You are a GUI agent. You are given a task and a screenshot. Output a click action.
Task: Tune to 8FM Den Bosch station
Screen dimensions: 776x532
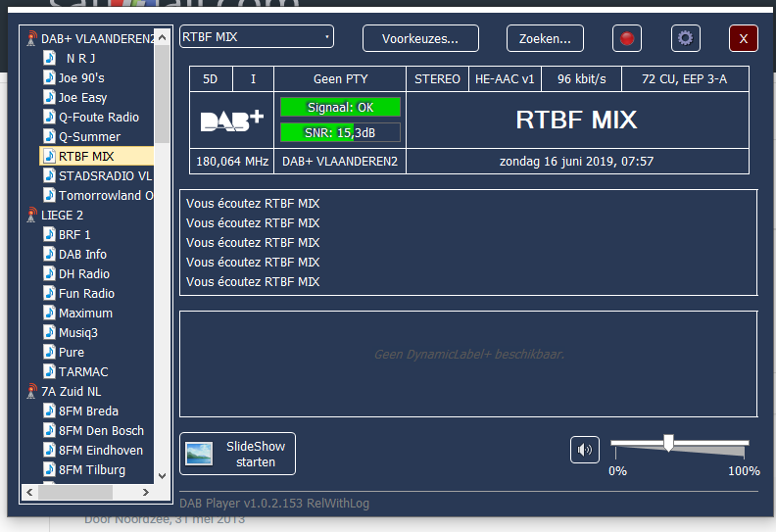click(102, 430)
